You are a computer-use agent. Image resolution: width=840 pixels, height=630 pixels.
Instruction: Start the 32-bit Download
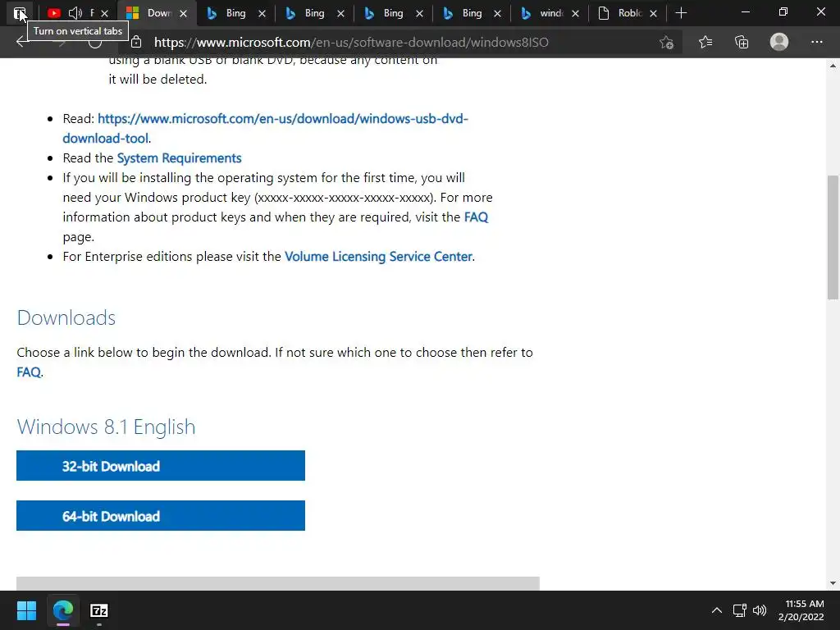coord(161,466)
